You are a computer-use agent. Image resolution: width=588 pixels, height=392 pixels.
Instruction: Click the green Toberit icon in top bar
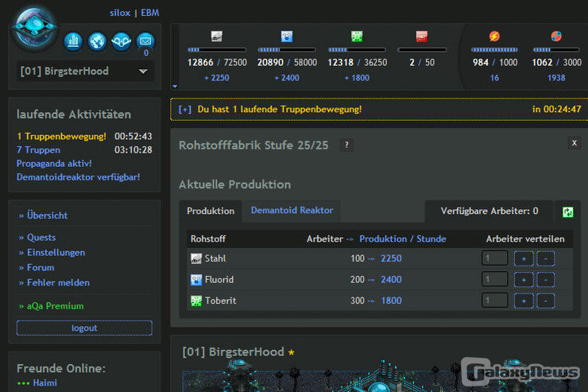(x=357, y=37)
